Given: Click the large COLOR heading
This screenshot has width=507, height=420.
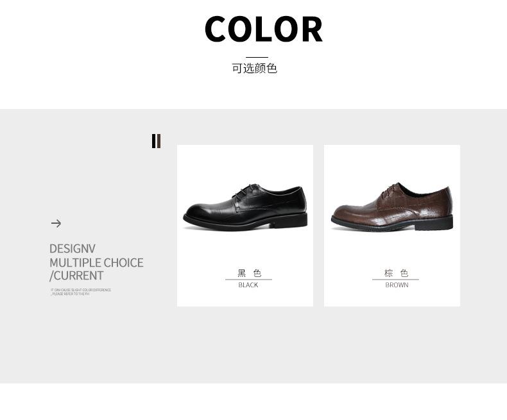Looking at the screenshot, I should click(x=264, y=29).
